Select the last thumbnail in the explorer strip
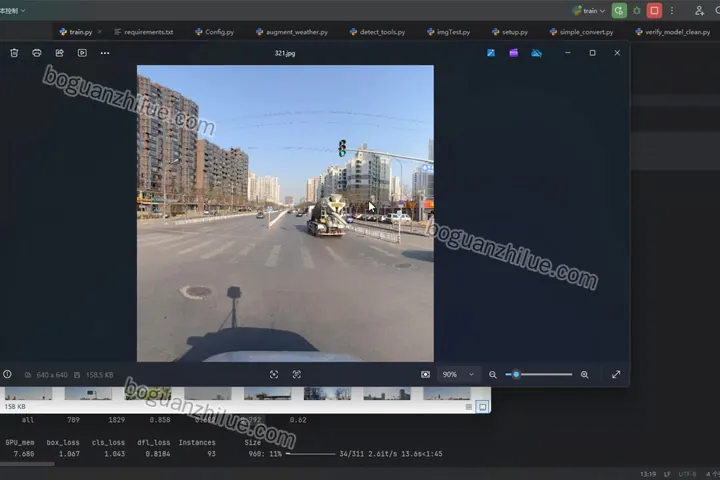 (447, 394)
